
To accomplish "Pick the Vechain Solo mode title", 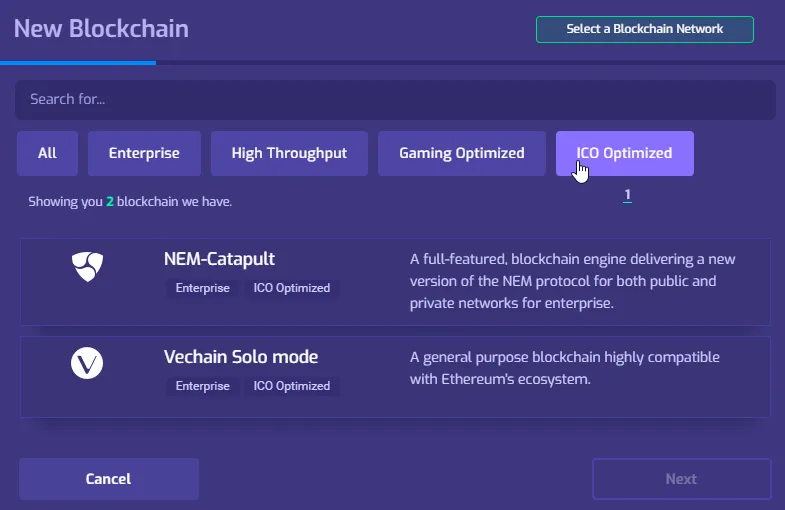I will (241, 357).
